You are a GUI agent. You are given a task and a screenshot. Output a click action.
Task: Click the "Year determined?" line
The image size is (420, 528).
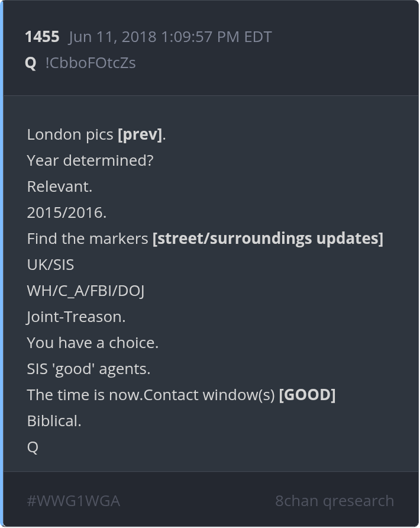pyautogui.click(x=90, y=160)
